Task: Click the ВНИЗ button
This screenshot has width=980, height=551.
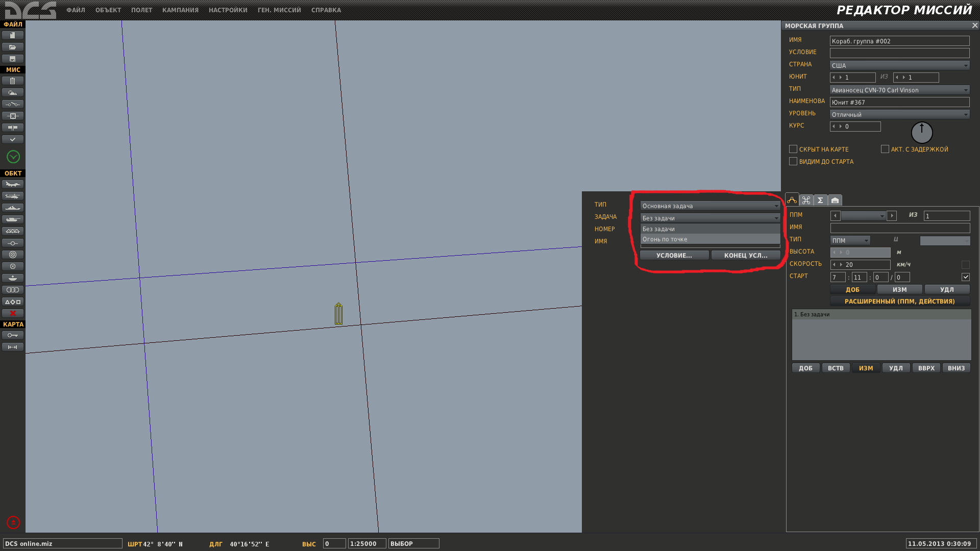Action: pos(956,368)
